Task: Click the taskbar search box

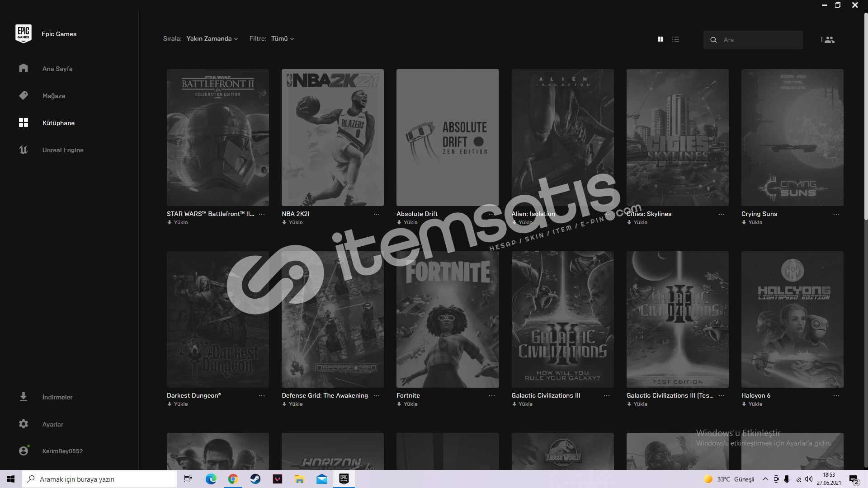Action: 99,479
